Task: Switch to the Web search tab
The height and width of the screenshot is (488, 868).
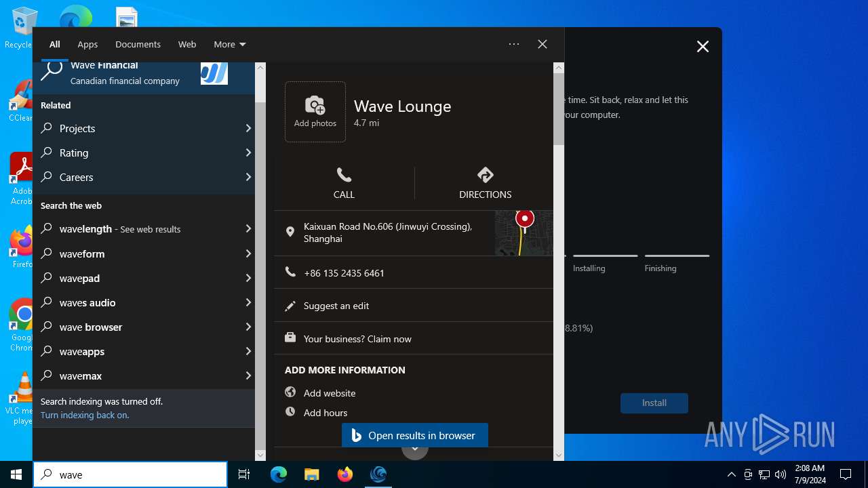Action: coord(187,44)
